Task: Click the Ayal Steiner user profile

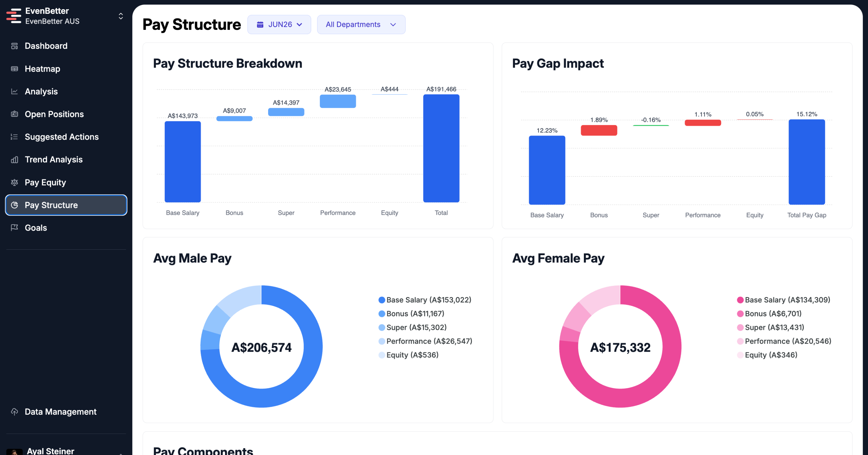Action: [66, 451]
